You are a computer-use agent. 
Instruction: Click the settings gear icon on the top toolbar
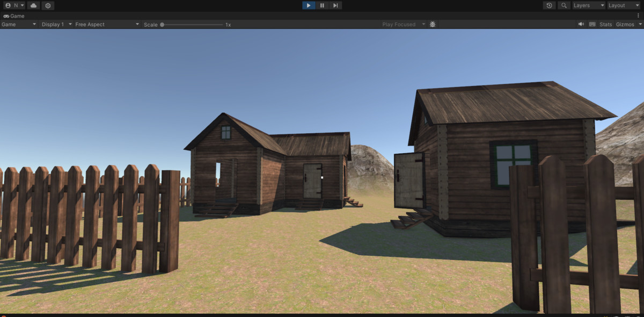point(47,5)
